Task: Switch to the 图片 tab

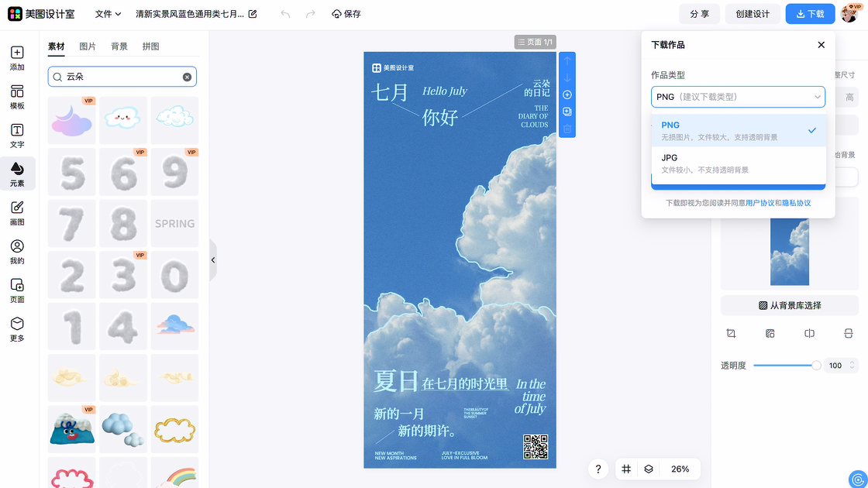Action: coord(88,46)
